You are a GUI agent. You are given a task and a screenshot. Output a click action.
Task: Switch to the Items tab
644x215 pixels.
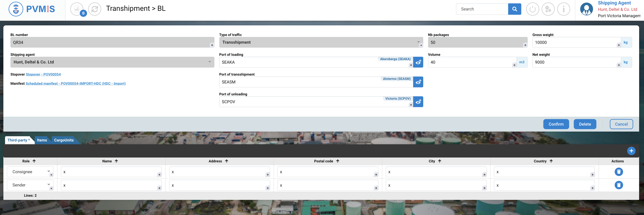pyautogui.click(x=42, y=140)
